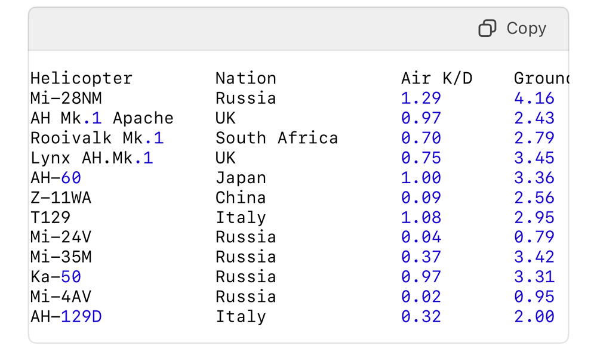Click the Mi-28NM air K/D value 1.29
Image resolution: width=597 pixels, height=364 pixels.
421,98
